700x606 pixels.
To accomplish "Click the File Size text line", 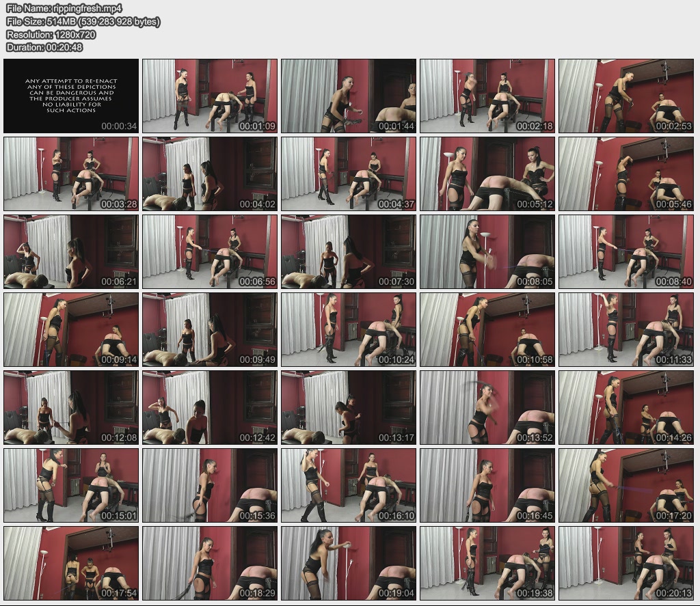I will coord(83,21).
